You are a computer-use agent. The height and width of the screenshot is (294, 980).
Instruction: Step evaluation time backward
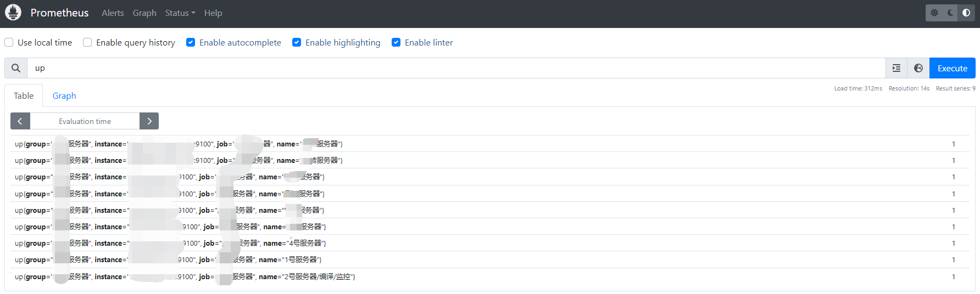[x=20, y=121]
